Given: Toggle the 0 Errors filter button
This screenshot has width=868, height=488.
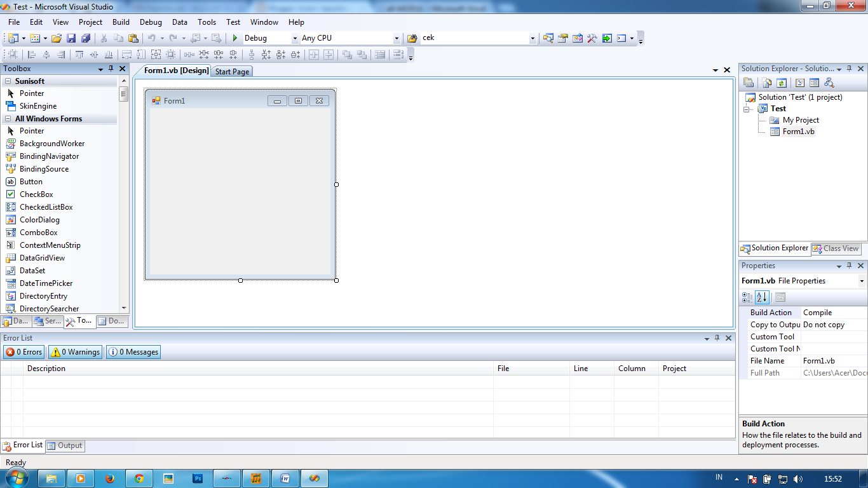Looking at the screenshot, I should point(24,352).
